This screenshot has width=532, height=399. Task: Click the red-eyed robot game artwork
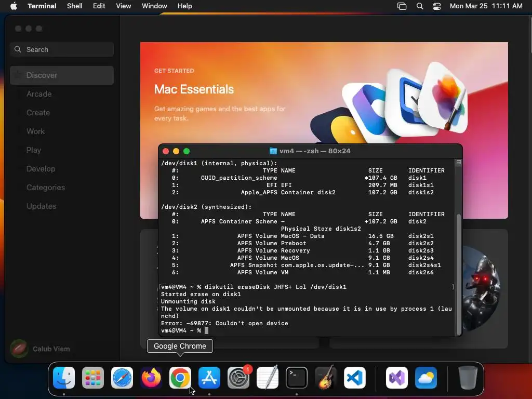coord(482,288)
